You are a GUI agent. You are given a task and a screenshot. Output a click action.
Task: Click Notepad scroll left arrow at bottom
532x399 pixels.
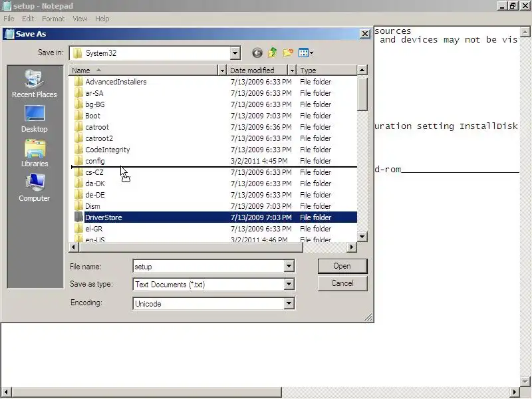tap(6, 392)
